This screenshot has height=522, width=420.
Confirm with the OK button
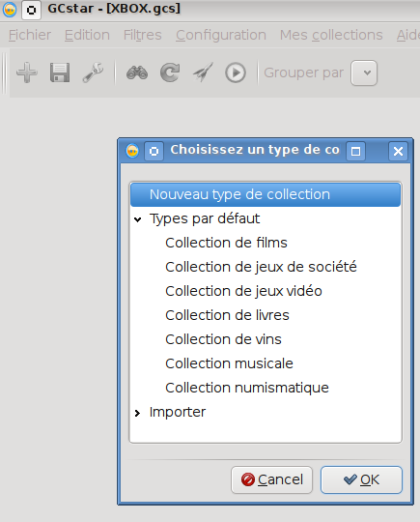coord(361,479)
